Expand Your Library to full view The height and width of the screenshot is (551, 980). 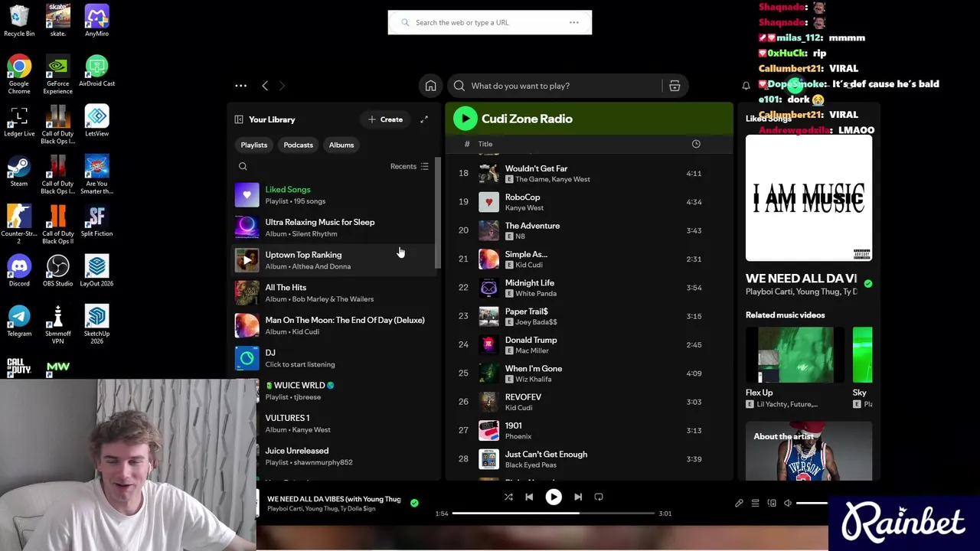[x=424, y=119]
